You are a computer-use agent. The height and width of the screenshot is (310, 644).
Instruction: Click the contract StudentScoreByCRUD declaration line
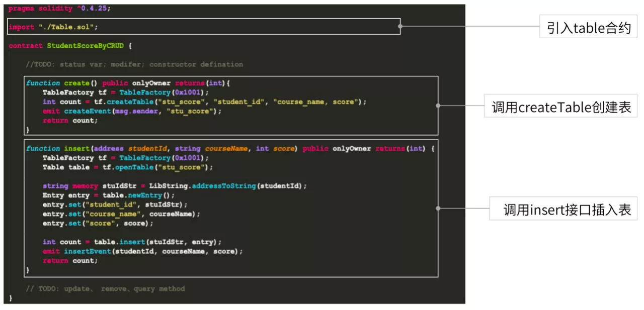point(70,46)
